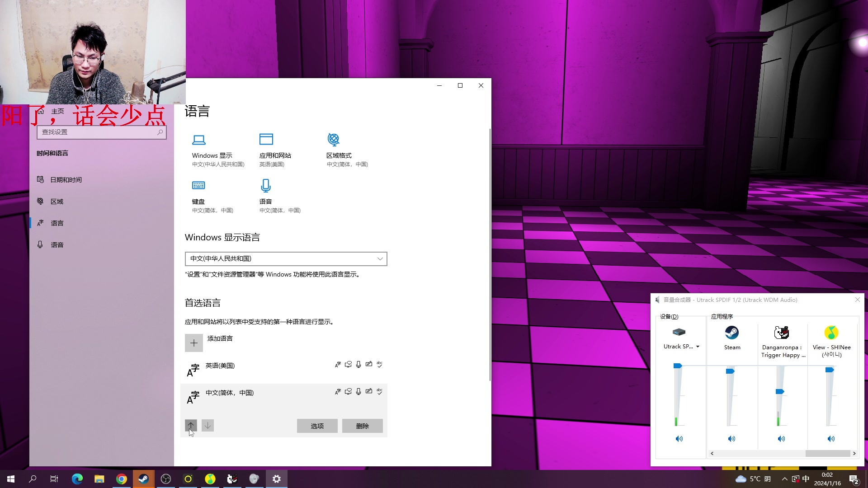Open the Windows 显示 language setting tile

point(212,149)
